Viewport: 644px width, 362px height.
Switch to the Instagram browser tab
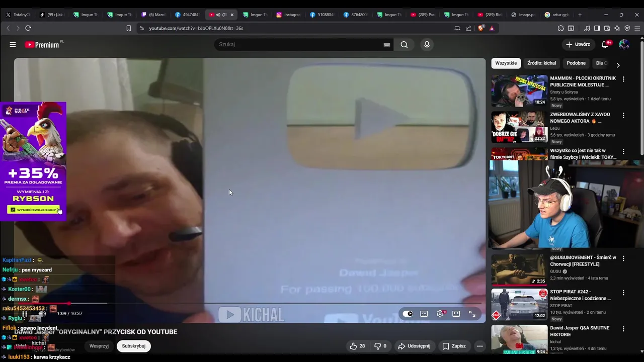289,15
